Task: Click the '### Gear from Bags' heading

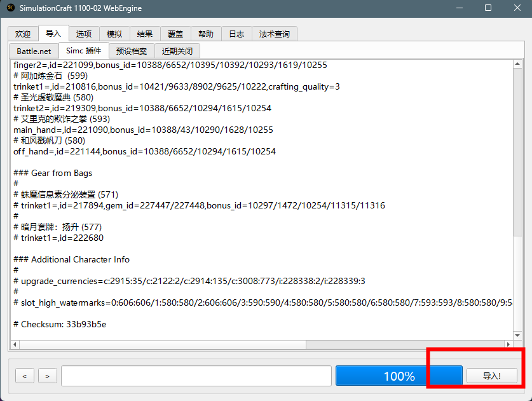Action: click(x=53, y=173)
